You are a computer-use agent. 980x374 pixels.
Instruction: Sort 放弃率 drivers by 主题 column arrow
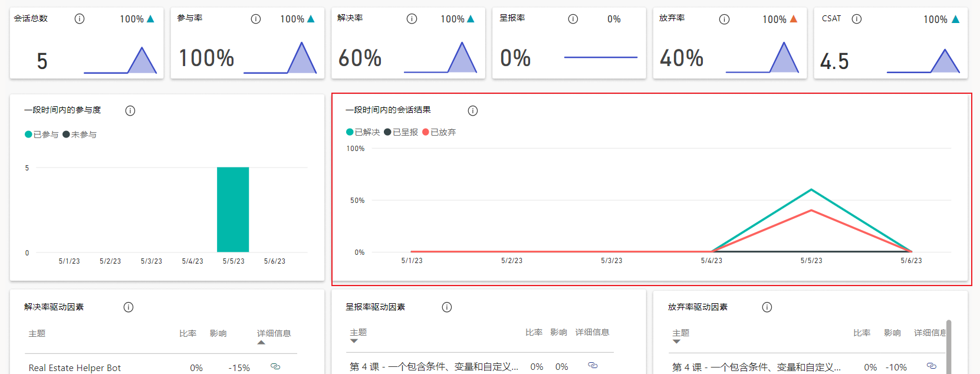[x=676, y=342]
